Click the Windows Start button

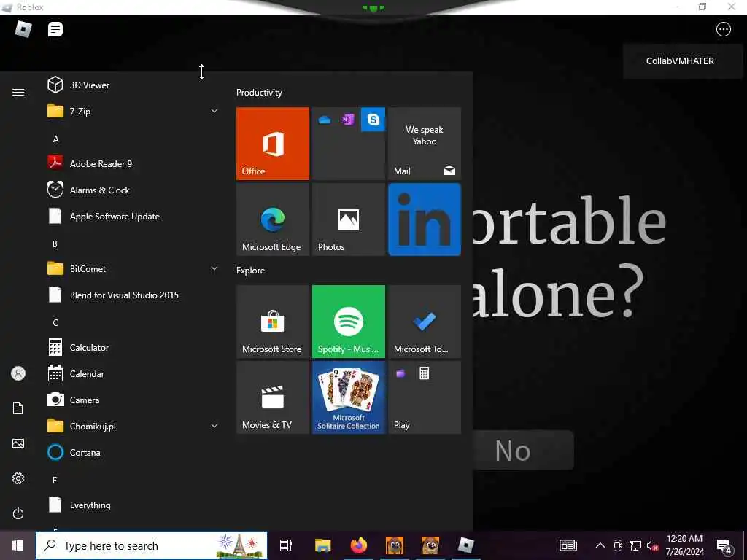[x=18, y=545]
